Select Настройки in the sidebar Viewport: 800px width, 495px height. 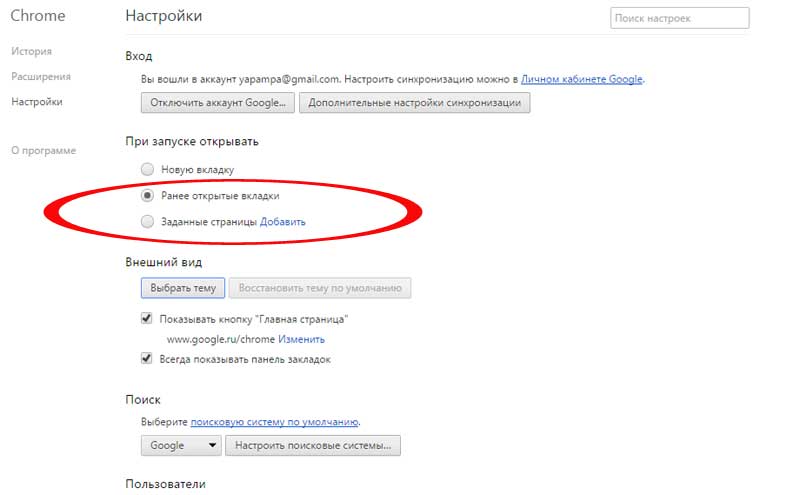coord(37,102)
